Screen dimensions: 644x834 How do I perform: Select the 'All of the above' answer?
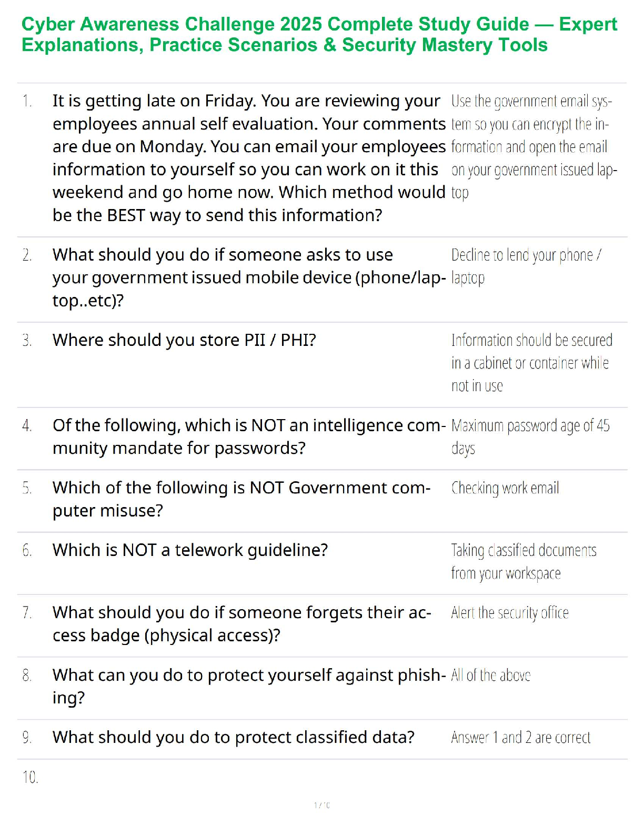[490, 675]
